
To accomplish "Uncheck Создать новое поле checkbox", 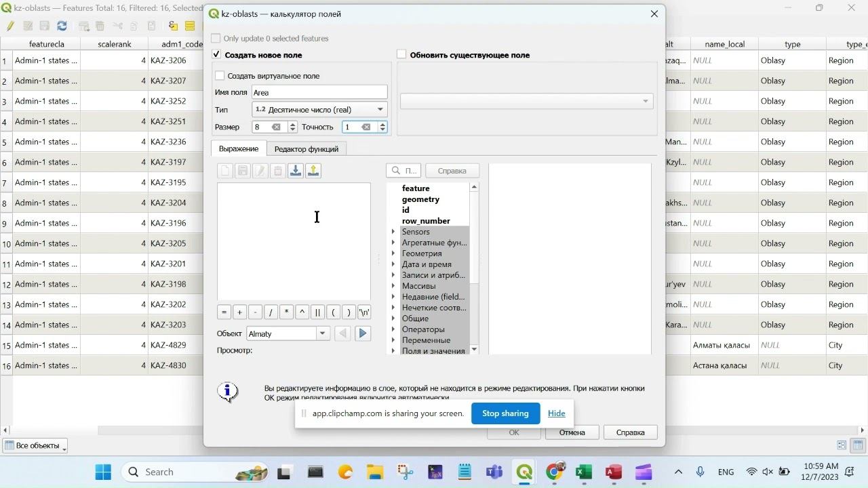I will pyautogui.click(x=216, y=54).
